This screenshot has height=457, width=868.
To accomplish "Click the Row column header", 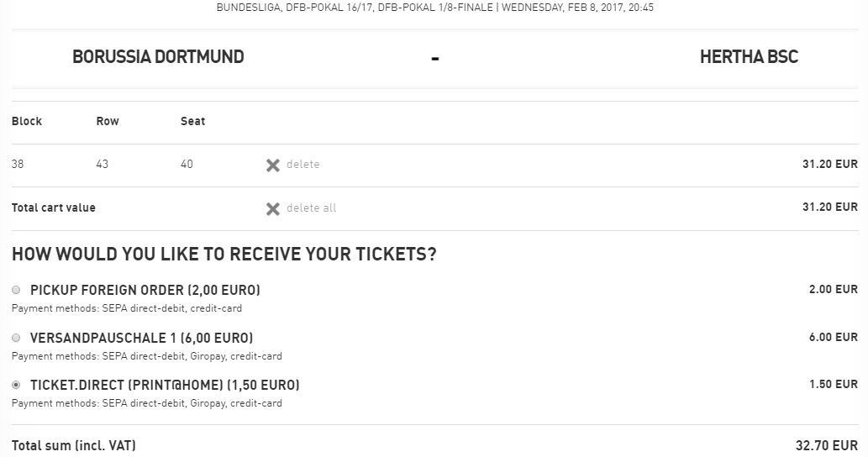I will pyautogui.click(x=108, y=121).
